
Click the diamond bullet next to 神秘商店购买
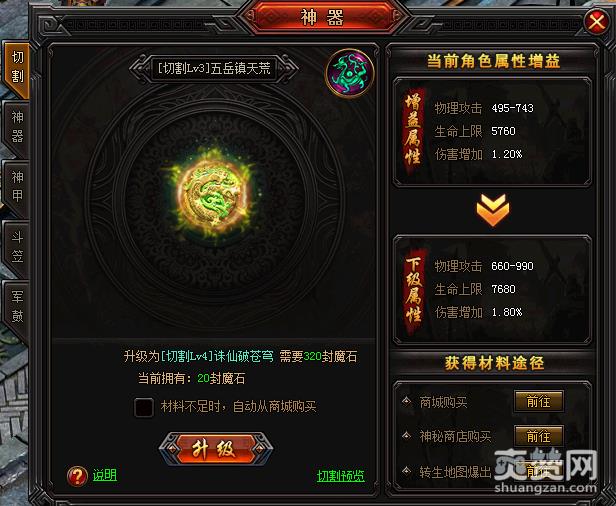pyautogui.click(x=407, y=435)
